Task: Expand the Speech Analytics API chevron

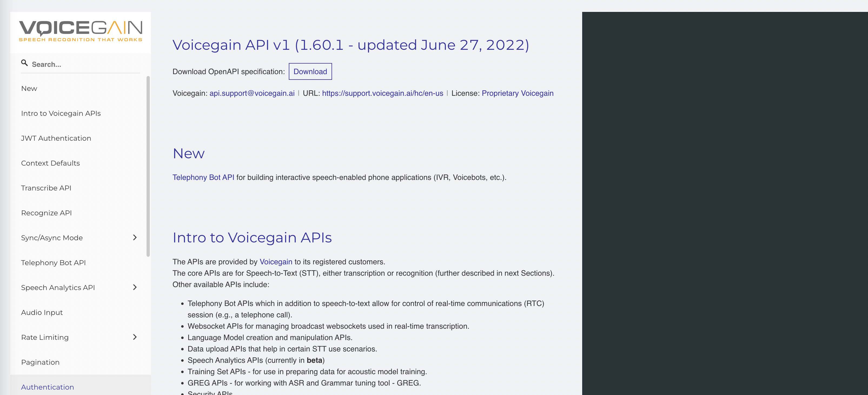Action: tap(135, 288)
